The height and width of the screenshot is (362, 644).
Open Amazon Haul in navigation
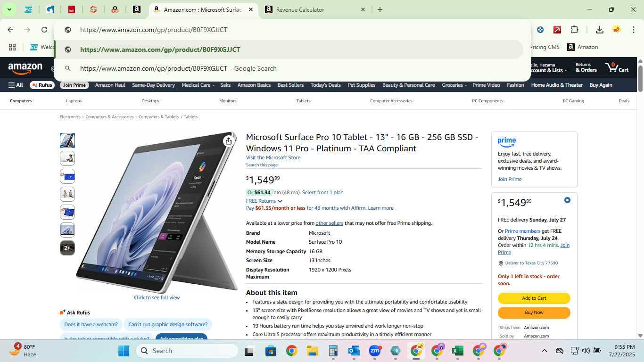pos(110,85)
